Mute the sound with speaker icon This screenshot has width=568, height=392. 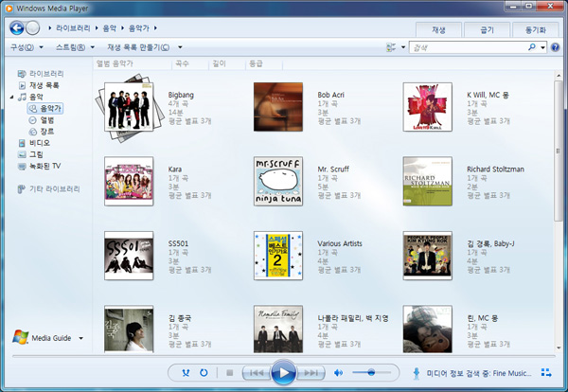338,372
